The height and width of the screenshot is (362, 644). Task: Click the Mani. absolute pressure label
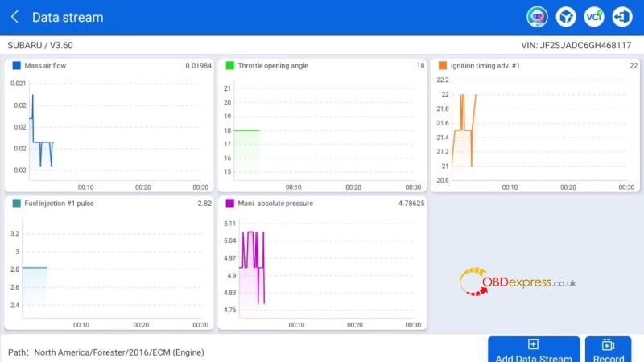point(275,204)
